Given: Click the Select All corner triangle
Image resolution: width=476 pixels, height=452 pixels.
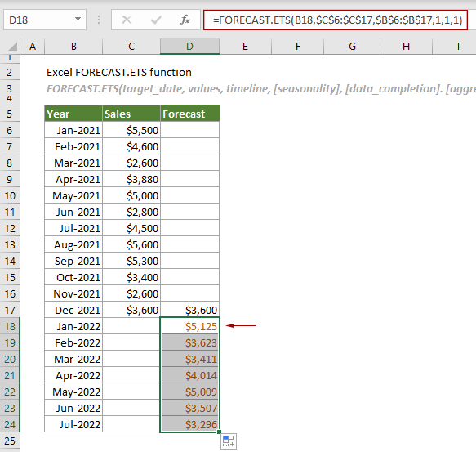Looking at the screenshot, I should coord(12,47).
